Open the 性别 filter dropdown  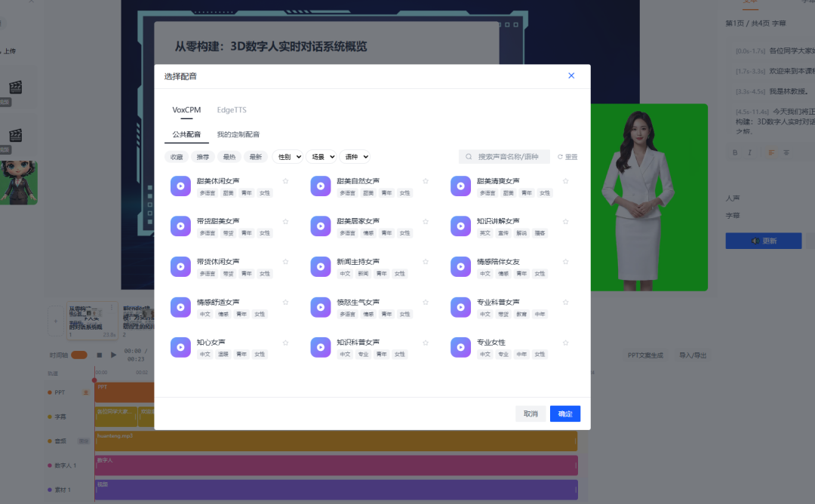pyautogui.click(x=288, y=156)
